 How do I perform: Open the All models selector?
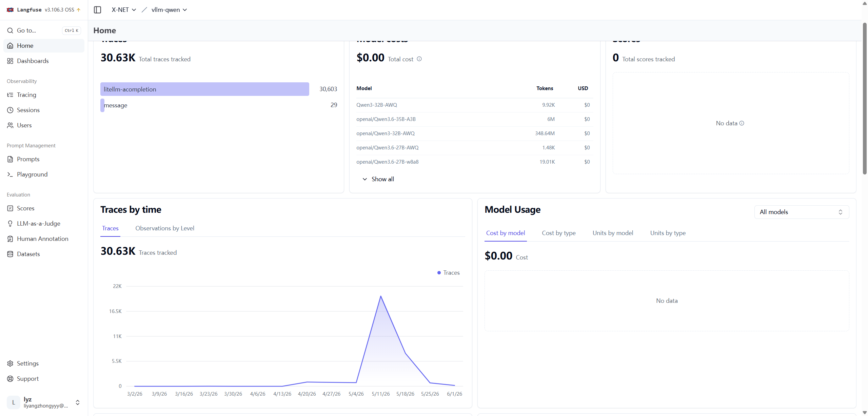802,212
